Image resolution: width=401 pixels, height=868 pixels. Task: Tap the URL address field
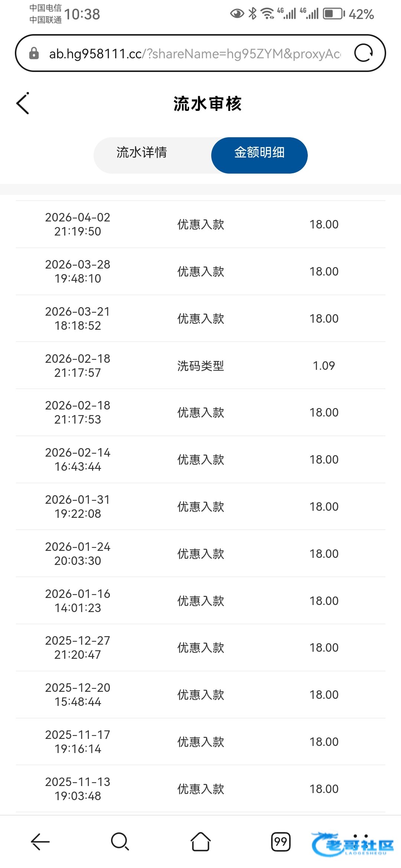(x=195, y=54)
